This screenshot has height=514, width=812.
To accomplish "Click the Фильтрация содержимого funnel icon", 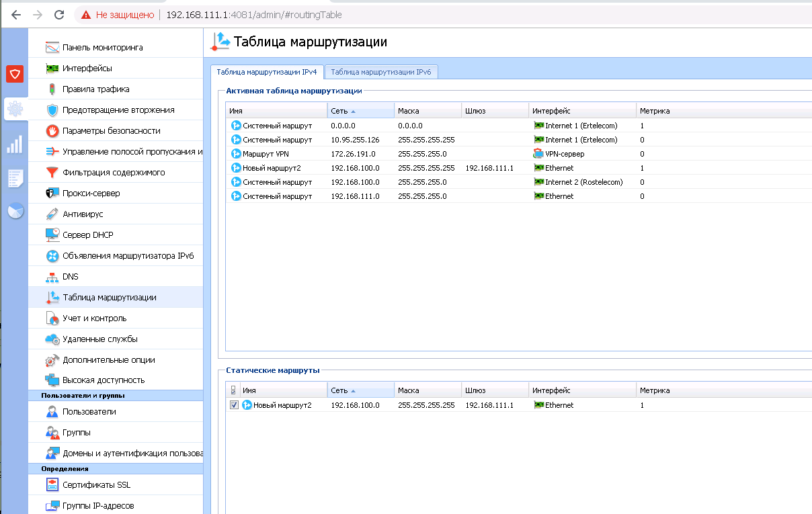I will click(x=52, y=173).
